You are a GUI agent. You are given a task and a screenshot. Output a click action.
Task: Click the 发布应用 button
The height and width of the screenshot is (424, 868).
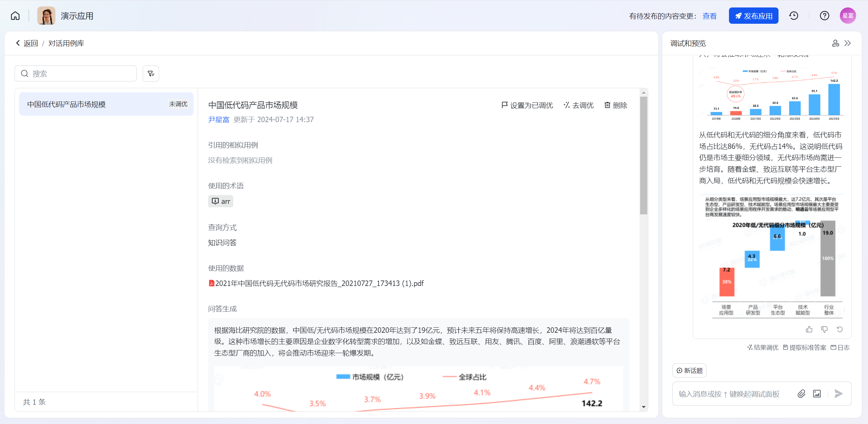(753, 16)
